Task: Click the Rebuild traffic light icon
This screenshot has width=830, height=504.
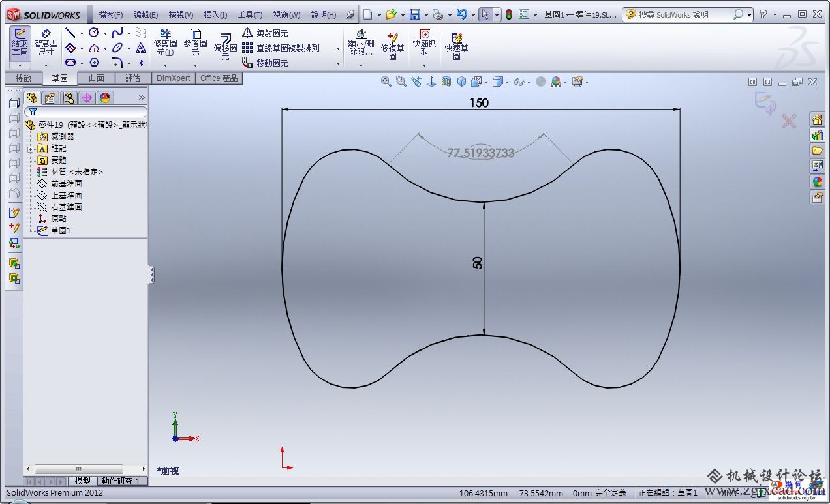Action: click(x=509, y=14)
